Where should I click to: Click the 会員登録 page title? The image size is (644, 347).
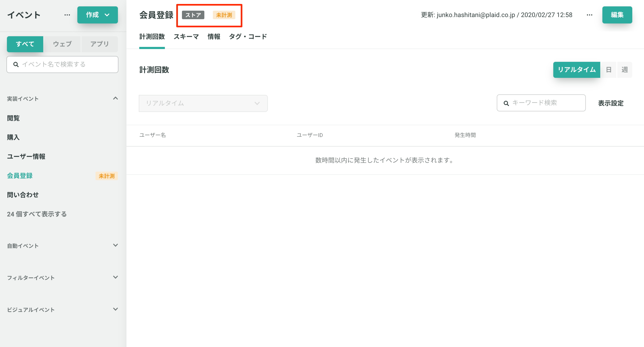click(x=156, y=15)
